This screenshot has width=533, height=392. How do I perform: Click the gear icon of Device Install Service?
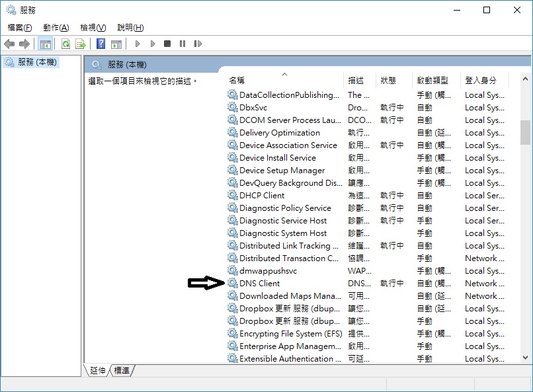point(233,157)
